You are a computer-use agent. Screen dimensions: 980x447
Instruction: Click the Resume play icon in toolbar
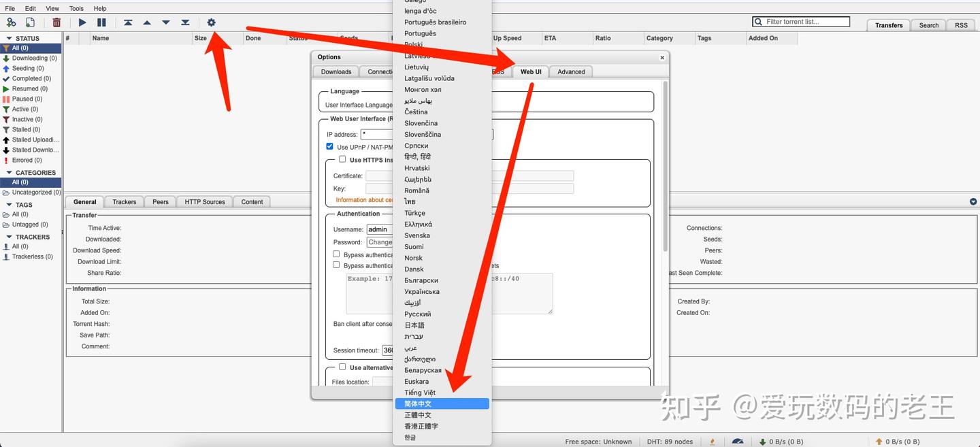[x=82, y=22]
